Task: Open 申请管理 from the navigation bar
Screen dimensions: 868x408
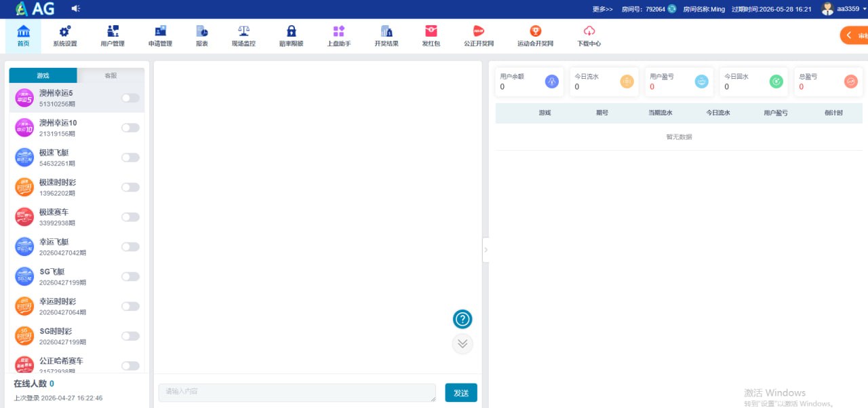Action: (160, 36)
